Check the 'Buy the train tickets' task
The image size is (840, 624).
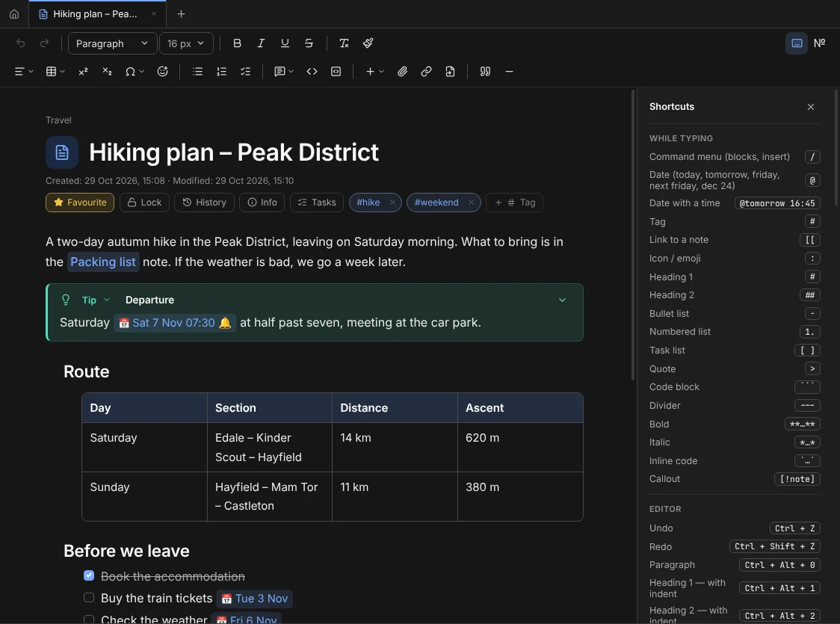coord(89,598)
